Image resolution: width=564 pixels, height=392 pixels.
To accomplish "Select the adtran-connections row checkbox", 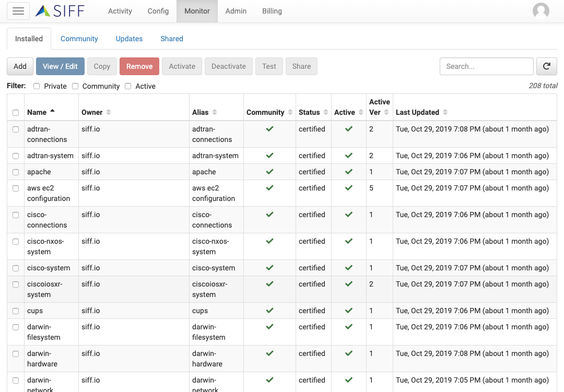I will [16, 129].
